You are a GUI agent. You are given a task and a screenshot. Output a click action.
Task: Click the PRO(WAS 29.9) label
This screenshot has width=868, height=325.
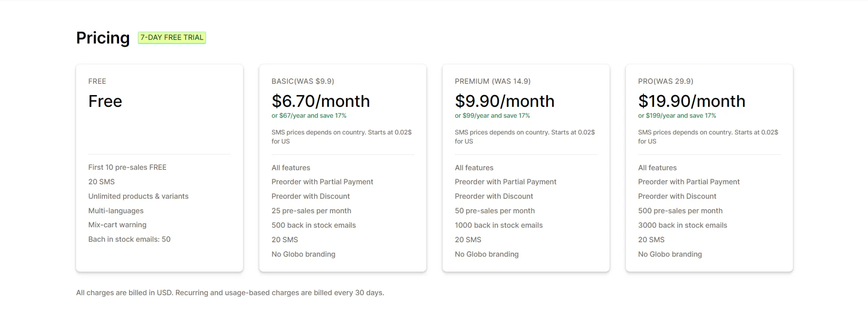(666, 81)
